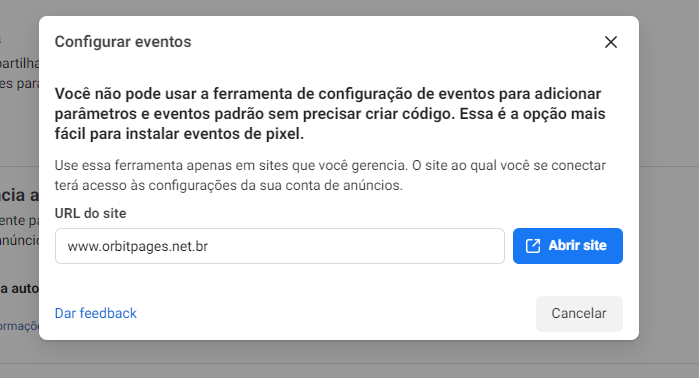The image size is (699, 378).
Task: Click the gray paragraph starting with Use essa ferramenta
Action: (330, 175)
